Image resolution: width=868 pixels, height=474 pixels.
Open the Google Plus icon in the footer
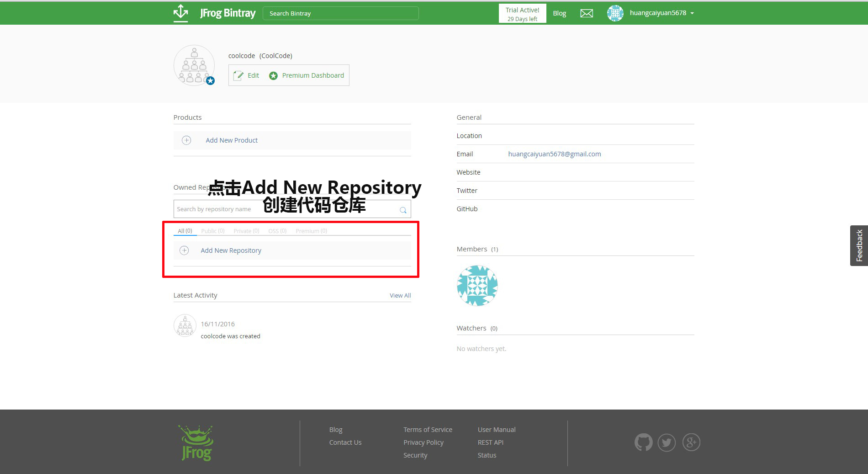691,442
